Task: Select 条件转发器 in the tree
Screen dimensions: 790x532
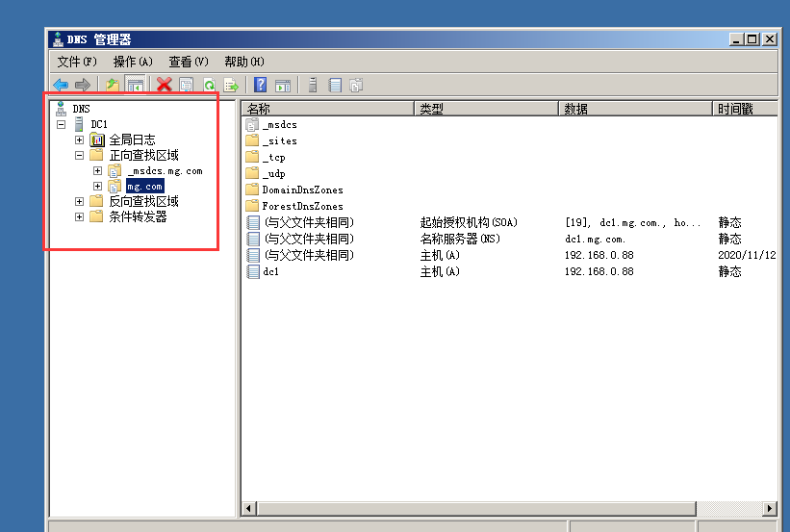Action: click(138, 216)
